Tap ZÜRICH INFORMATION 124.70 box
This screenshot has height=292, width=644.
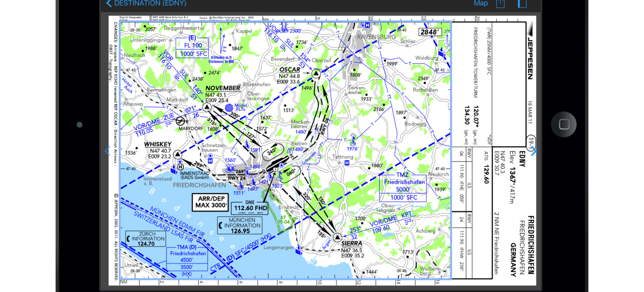[x=147, y=238]
